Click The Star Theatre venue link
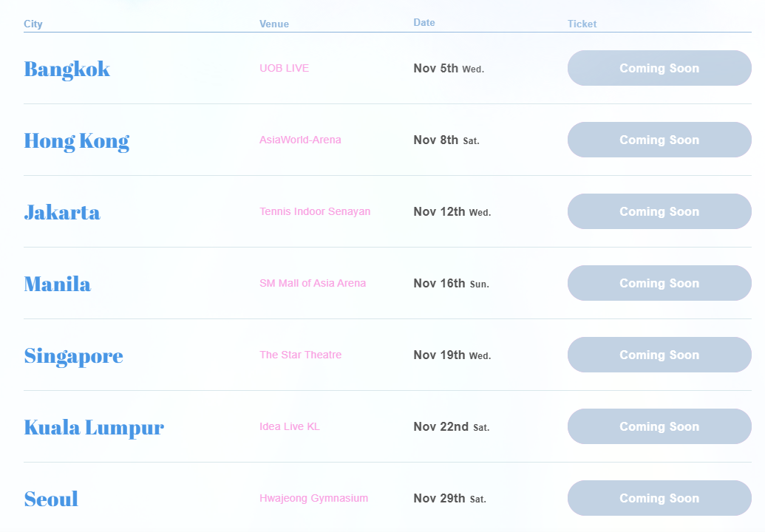765x532 pixels. pos(300,355)
